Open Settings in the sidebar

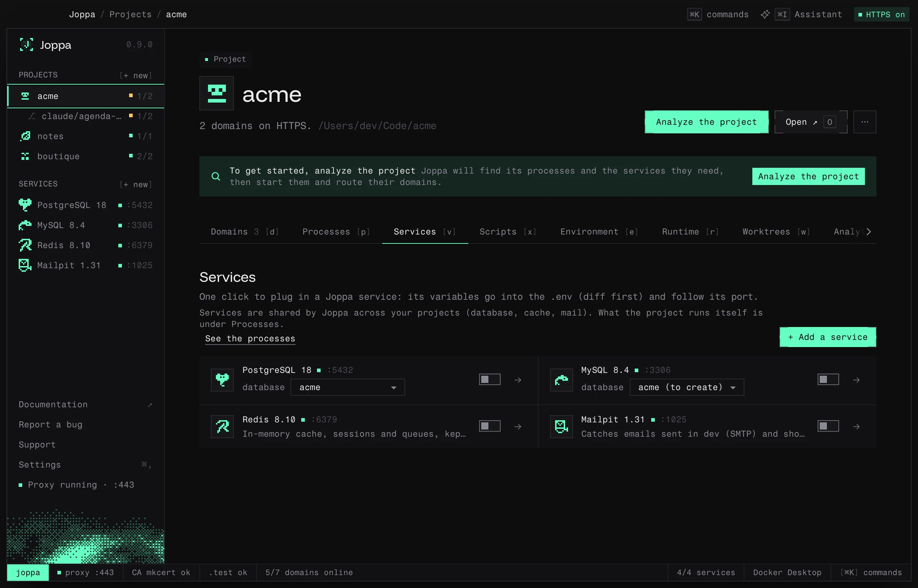point(86,465)
